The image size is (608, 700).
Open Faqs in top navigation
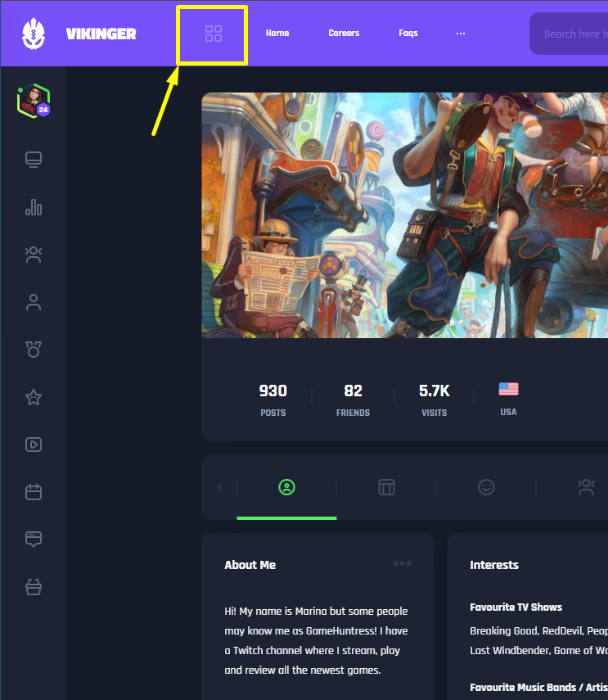tap(408, 34)
